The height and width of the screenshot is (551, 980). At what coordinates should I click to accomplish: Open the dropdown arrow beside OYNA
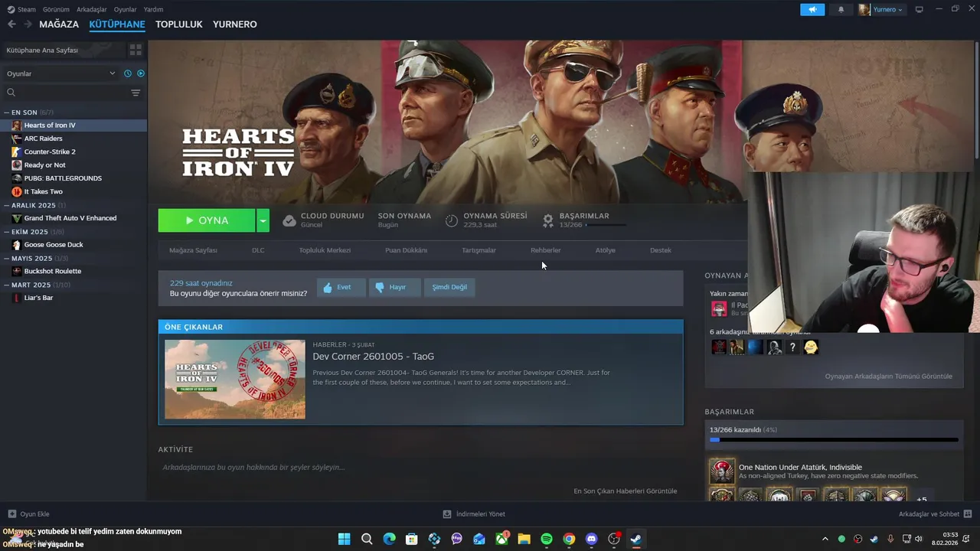(x=263, y=220)
